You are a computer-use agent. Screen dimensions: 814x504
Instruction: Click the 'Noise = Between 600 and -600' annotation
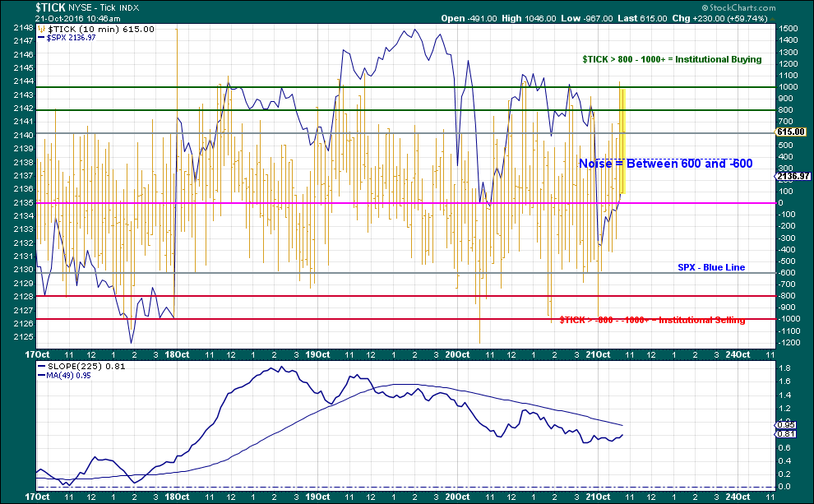click(x=665, y=164)
